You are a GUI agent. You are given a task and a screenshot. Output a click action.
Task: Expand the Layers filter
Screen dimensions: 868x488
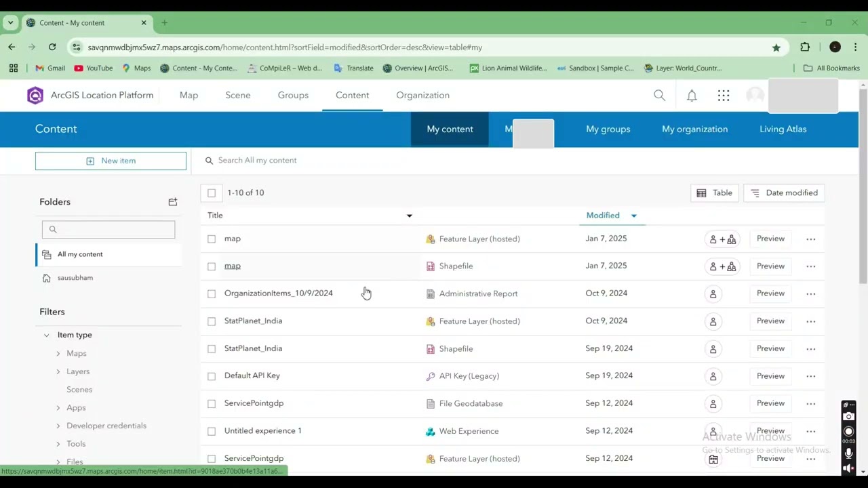58,372
